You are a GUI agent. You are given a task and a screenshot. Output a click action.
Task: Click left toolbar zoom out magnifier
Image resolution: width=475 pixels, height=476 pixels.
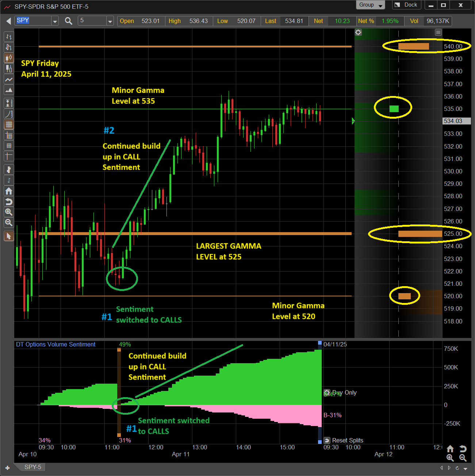click(x=9, y=222)
